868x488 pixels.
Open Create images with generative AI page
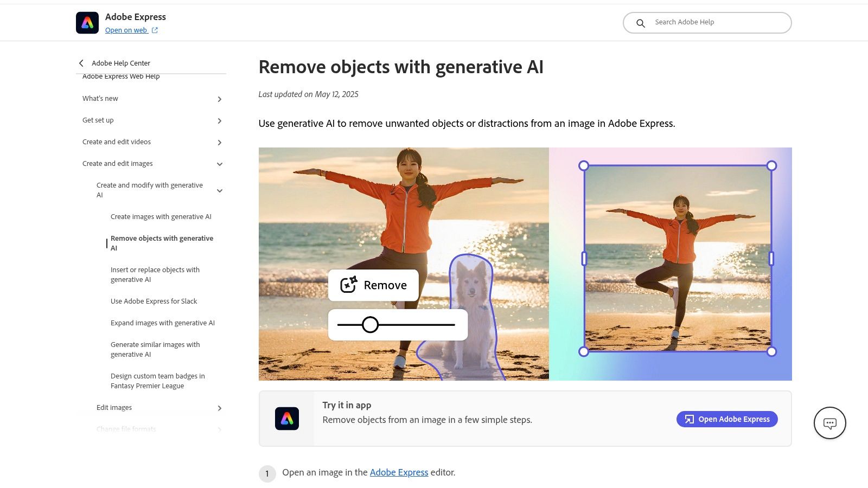[161, 216]
